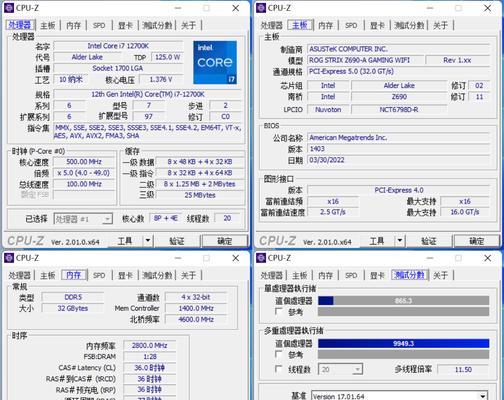Minimize the benchmark CPU-Z window
504x400 pixels.
click(x=430, y=258)
